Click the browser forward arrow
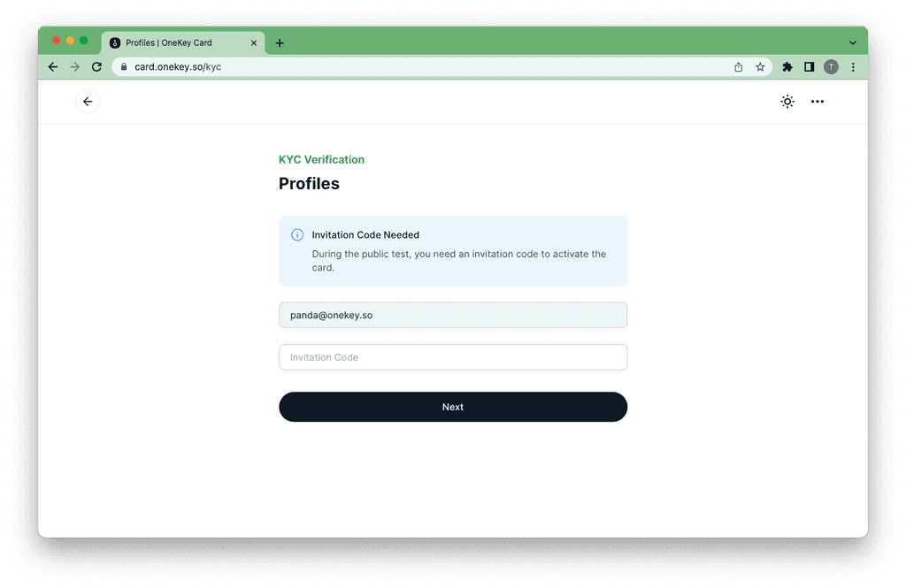Image resolution: width=906 pixels, height=588 pixels. (x=75, y=67)
